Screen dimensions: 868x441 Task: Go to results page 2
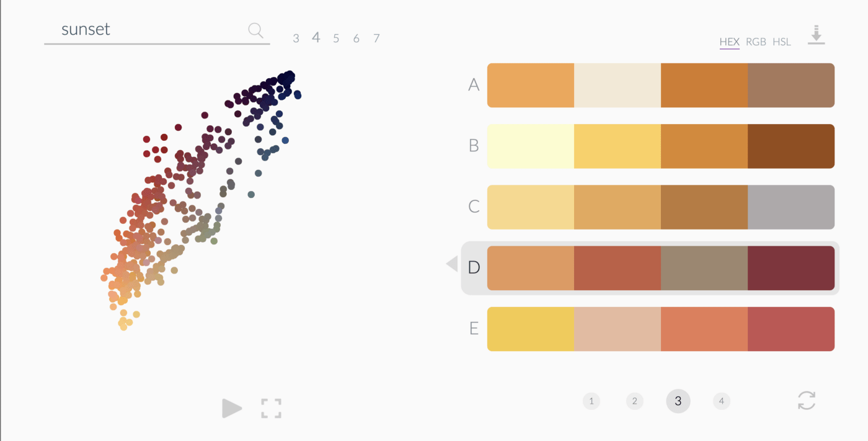(x=635, y=401)
